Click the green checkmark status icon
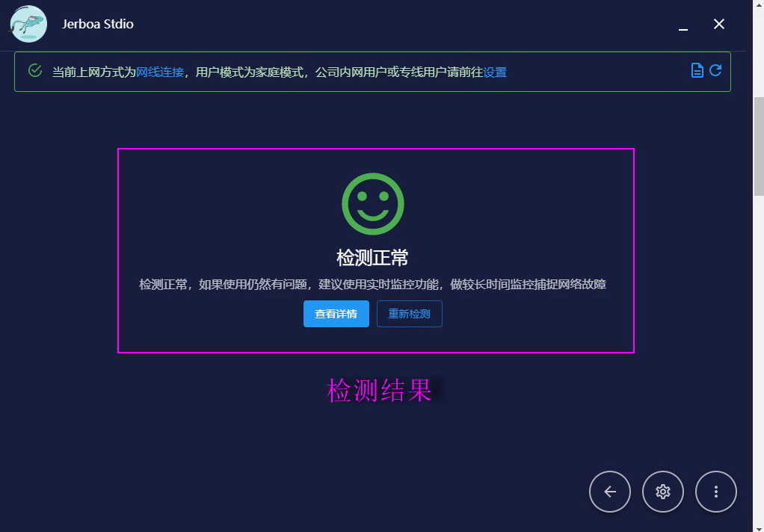 (34, 69)
